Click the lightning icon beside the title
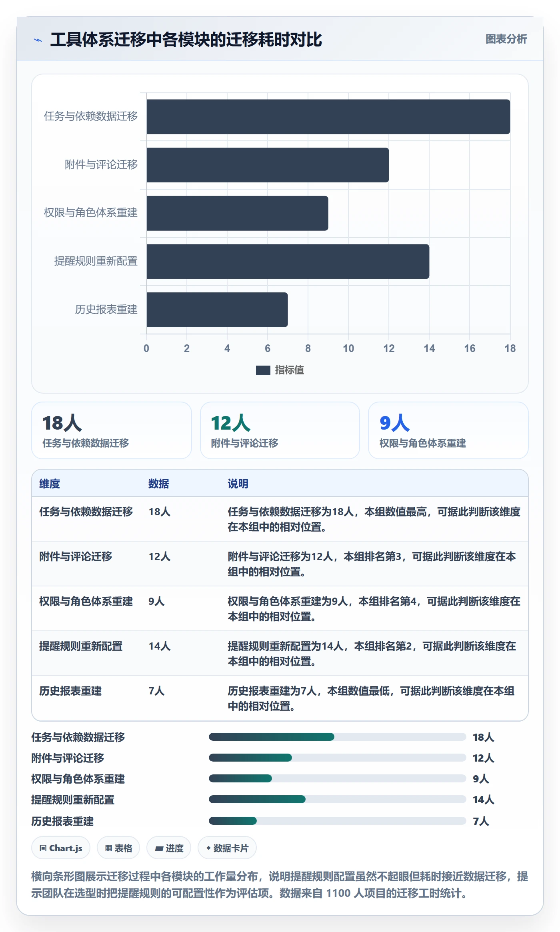The image size is (560, 932). tap(38, 40)
